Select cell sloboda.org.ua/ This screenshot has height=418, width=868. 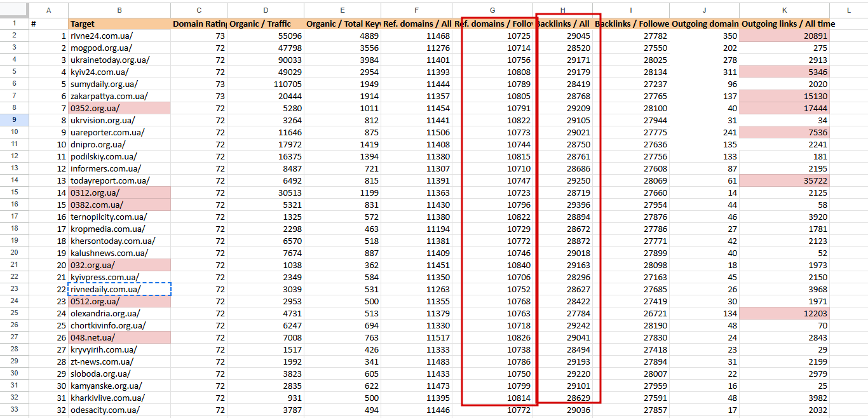pyautogui.click(x=119, y=374)
